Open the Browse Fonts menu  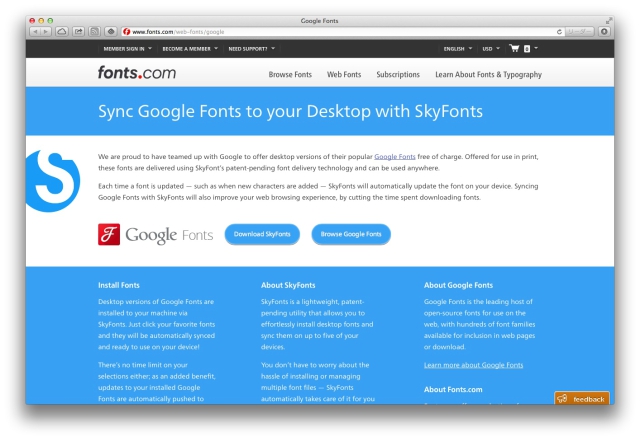[x=290, y=74]
